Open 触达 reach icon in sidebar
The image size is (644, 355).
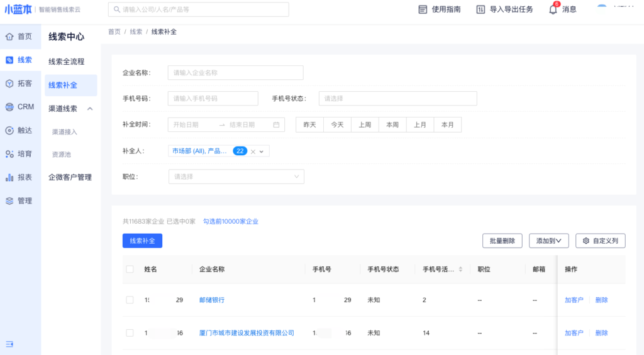pyautogui.click(x=9, y=131)
